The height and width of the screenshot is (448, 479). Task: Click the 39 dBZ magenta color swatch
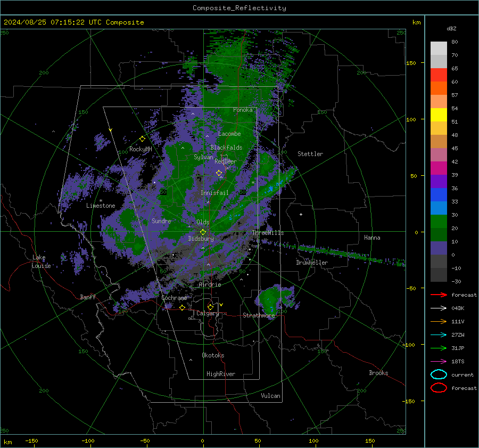click(439, 168)
